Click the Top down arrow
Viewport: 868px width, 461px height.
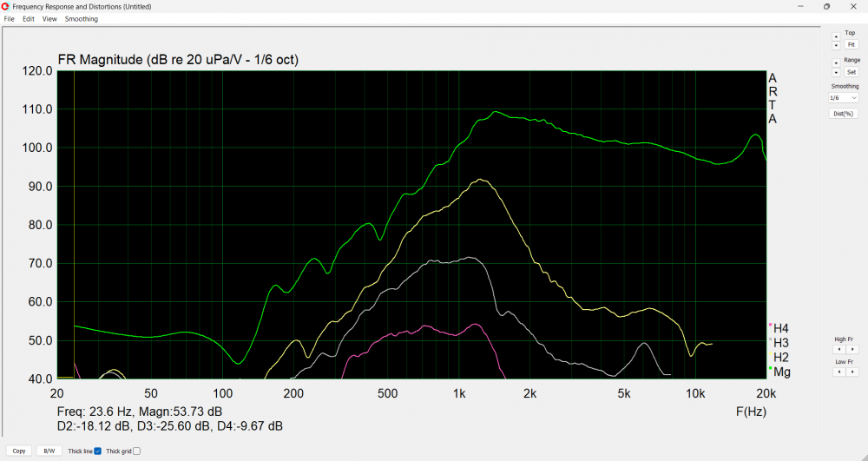coord(836,45)
